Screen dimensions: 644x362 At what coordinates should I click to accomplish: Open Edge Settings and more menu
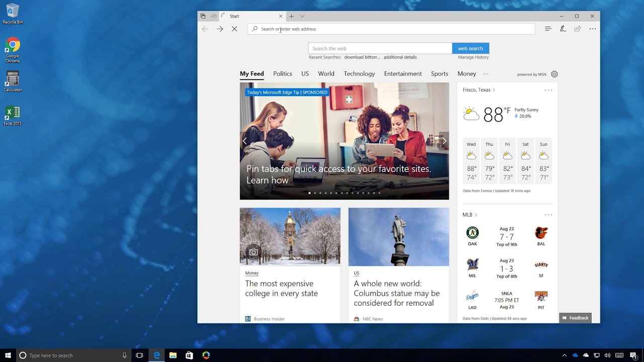(x=592, y=29)
